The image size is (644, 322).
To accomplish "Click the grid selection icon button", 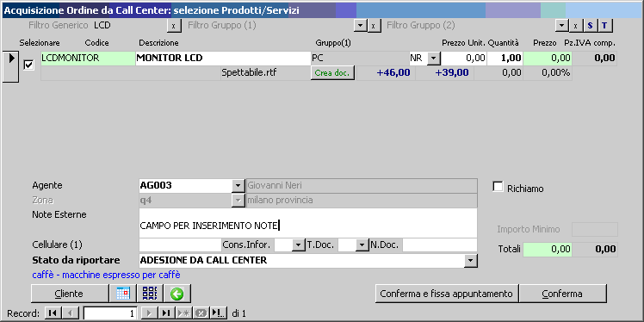I will pyautogui.click(x=150, y=294).
